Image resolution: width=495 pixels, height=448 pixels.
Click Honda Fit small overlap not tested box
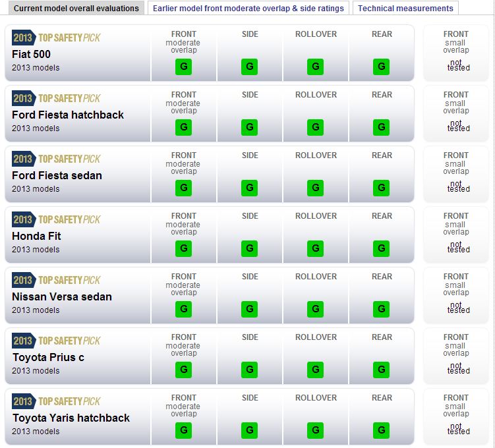click(456, 235)
